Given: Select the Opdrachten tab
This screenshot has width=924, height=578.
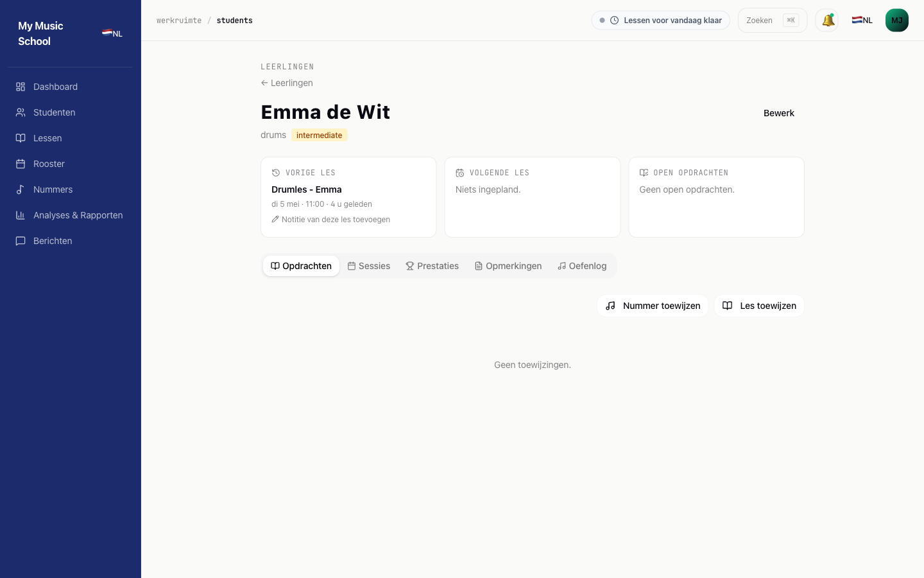Looking at the screenshot, I should (301, 266).
